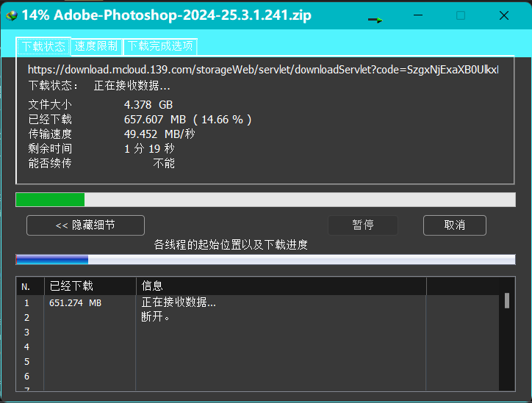Select thread row number 4
Image resolution: width=532 pixels, height=403 pixels.
pos(258,346)
